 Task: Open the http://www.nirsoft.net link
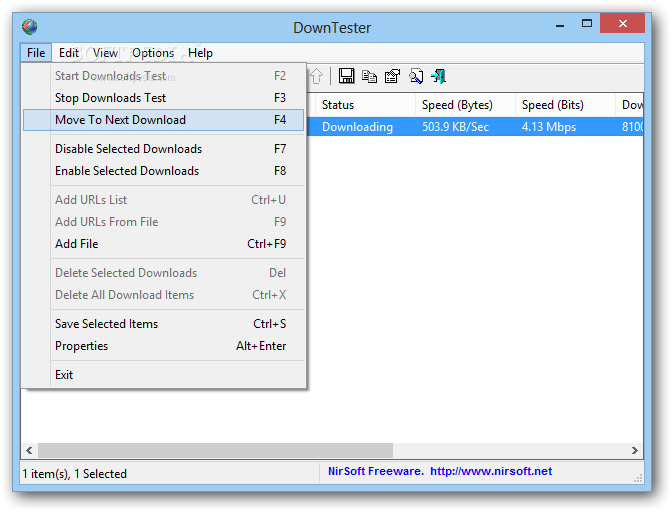pos(491,471)
